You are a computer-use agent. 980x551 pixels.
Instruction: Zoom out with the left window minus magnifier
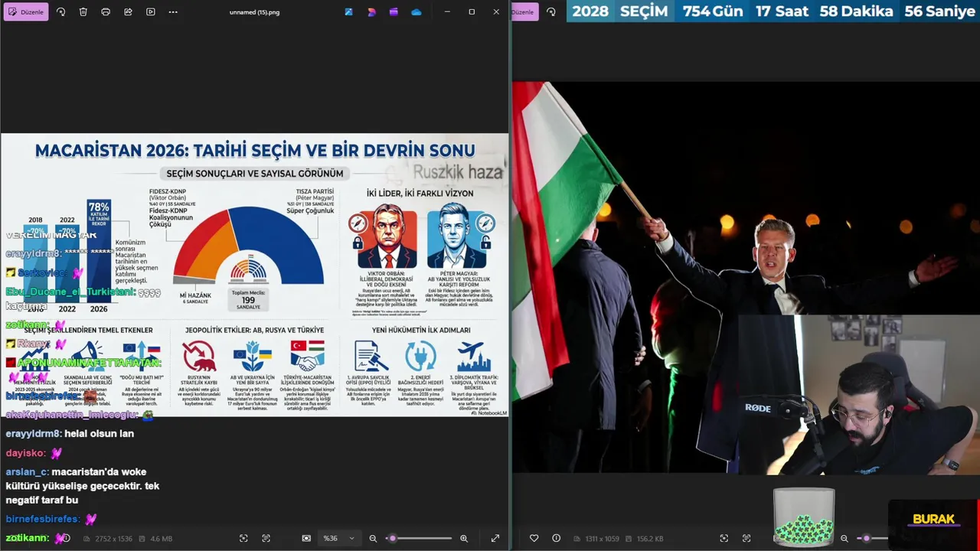[373, 538]
